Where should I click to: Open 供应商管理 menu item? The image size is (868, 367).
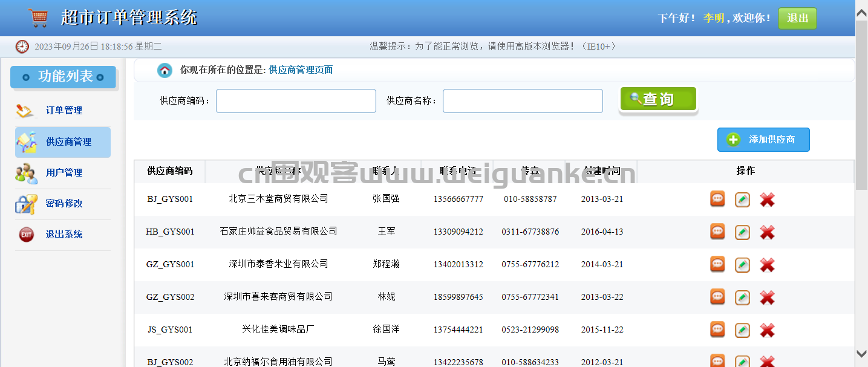tap(69, 142)
